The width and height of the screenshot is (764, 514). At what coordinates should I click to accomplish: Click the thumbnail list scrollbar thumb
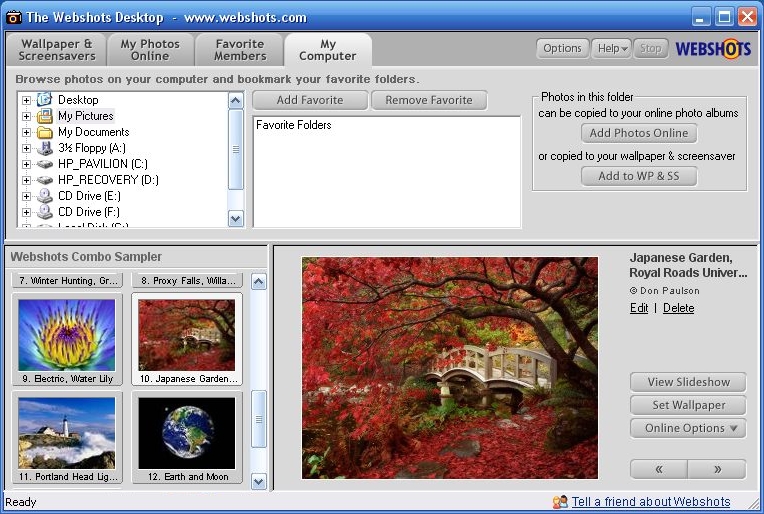tap(259, 419)
